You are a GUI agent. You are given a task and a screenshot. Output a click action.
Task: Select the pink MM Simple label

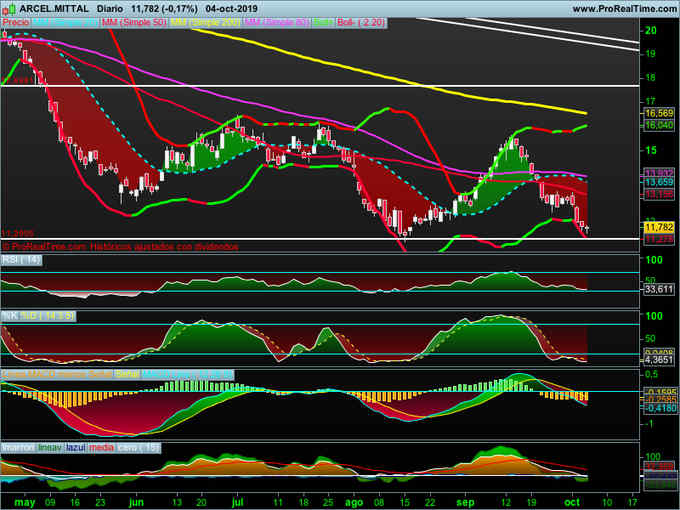tap(276, 22)
